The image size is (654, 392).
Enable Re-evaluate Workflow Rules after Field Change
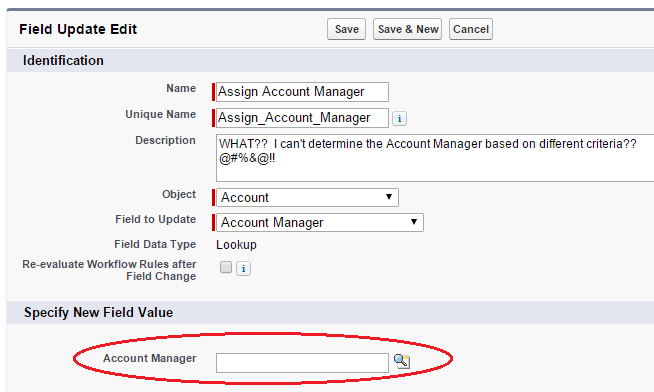point(226,267)
